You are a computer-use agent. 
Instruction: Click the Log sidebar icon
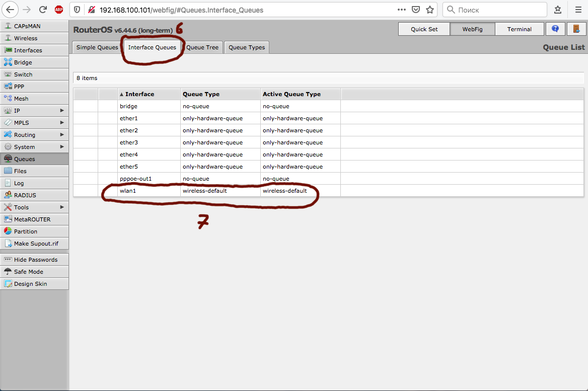click(8, 183)
